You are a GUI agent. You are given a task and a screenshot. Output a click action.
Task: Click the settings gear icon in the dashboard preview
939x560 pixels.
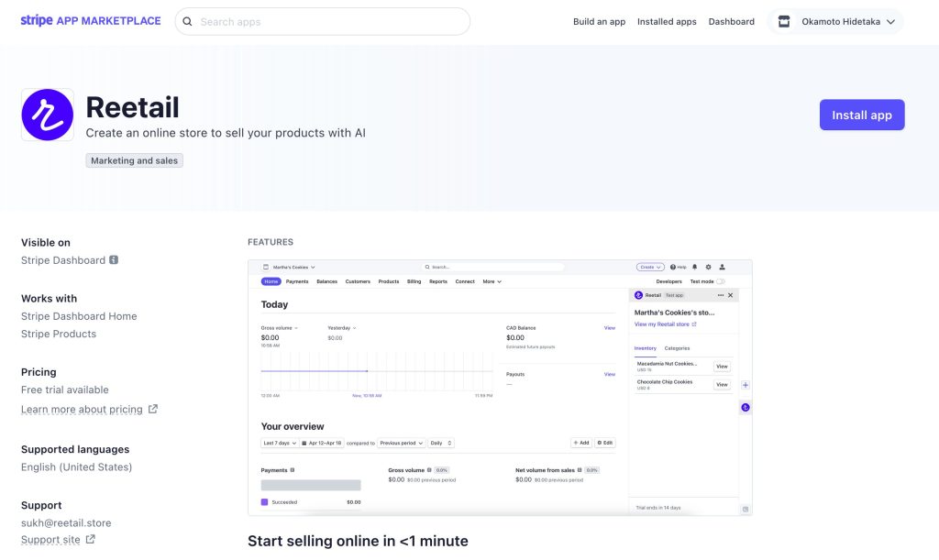click(708, 267)
